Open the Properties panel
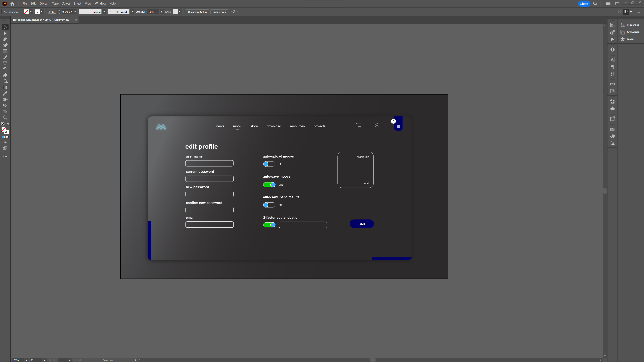 point(630,25)
